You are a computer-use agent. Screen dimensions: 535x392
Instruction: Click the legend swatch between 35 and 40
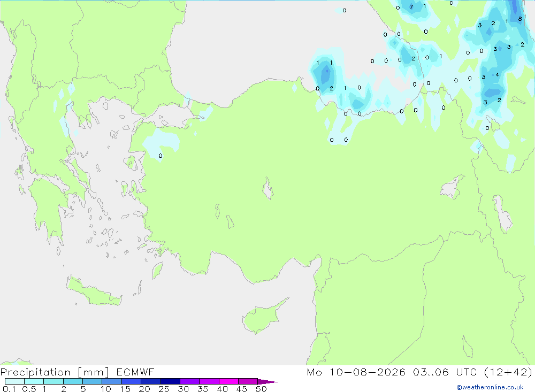pyautogui.click(x=209, y=381)
